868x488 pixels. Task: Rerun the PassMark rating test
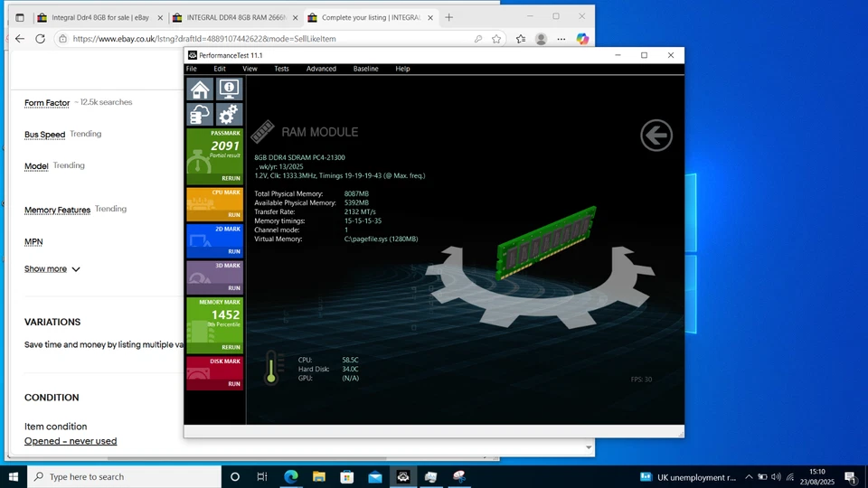pyautogui.click(x=231, y=178)
